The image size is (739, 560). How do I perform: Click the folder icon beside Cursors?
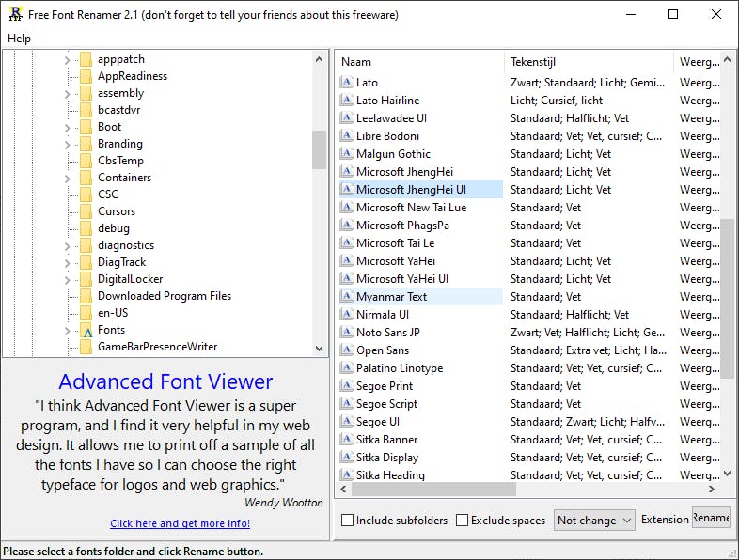[86, 211]
